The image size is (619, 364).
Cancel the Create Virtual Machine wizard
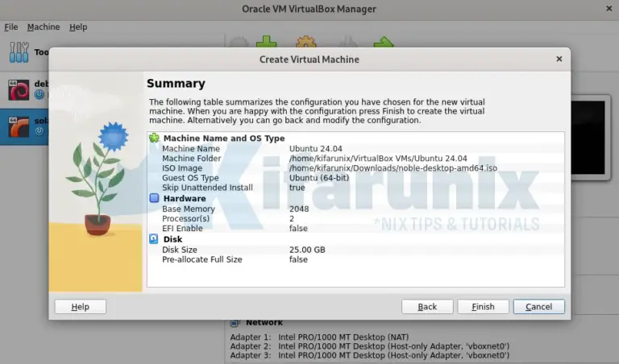(x=539, y=307)
